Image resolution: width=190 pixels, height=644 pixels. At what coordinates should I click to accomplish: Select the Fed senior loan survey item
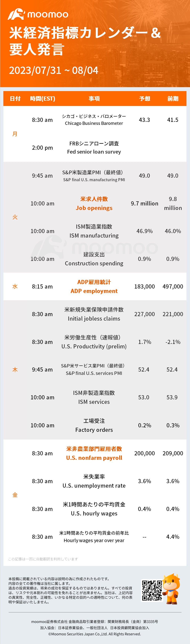click(94, 147)
